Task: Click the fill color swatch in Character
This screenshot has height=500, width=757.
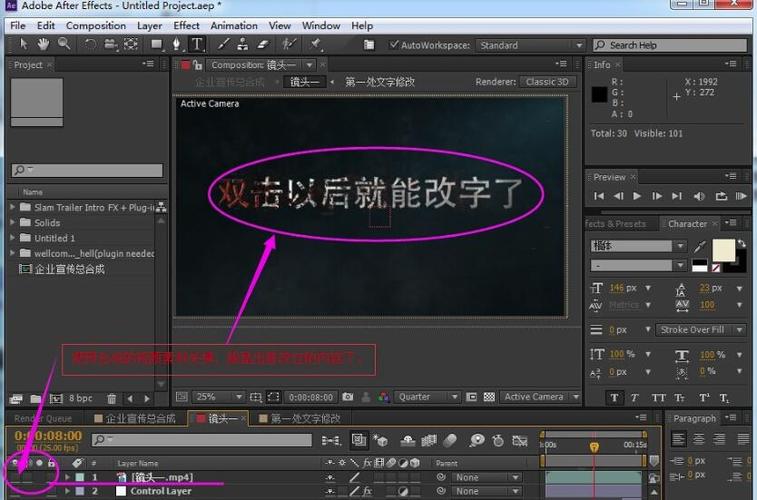Action: [723, 250]
